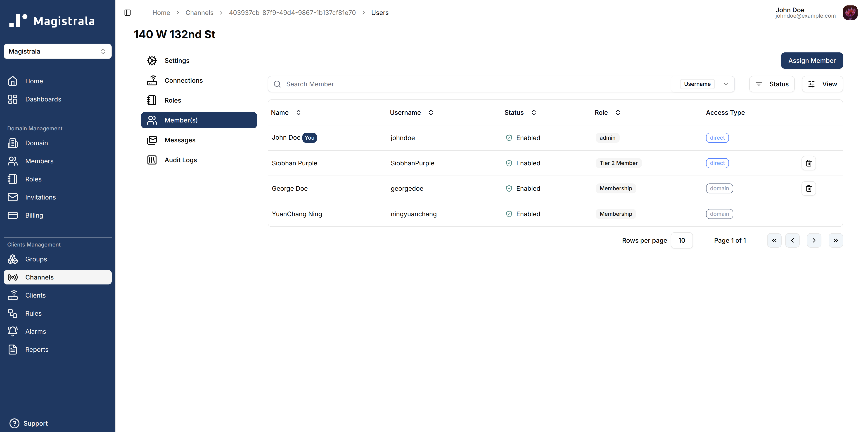Open the Rules page from sidebar

33,313
